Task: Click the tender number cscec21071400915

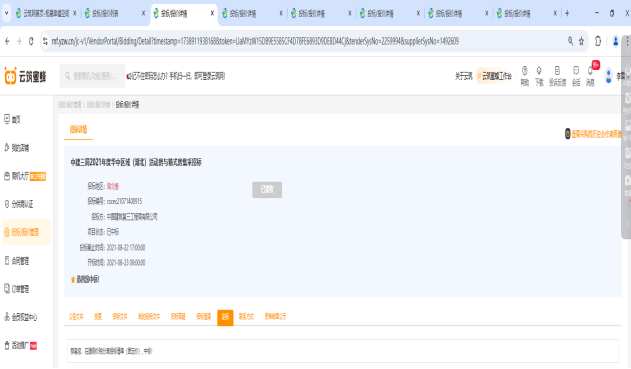Action: click(x=124, y=201)
